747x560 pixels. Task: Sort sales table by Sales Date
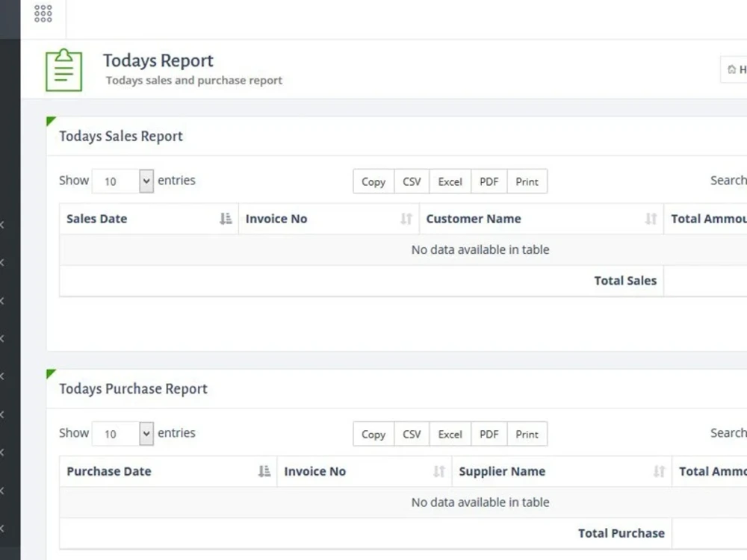click(149, 219)
